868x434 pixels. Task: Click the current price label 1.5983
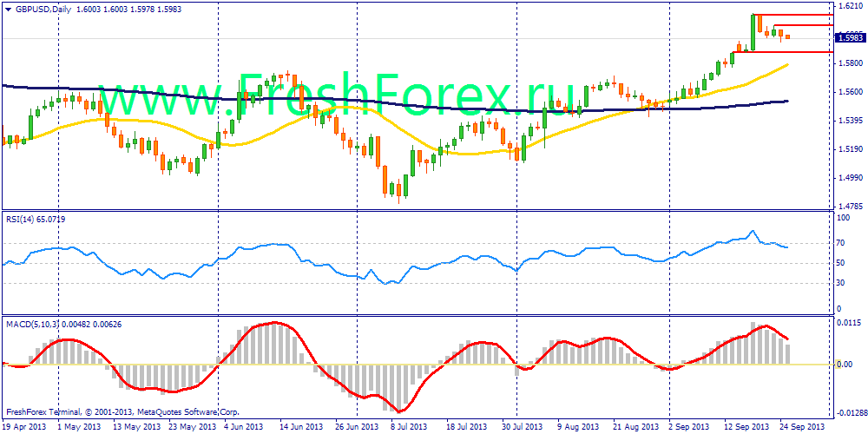pos(850,38)
